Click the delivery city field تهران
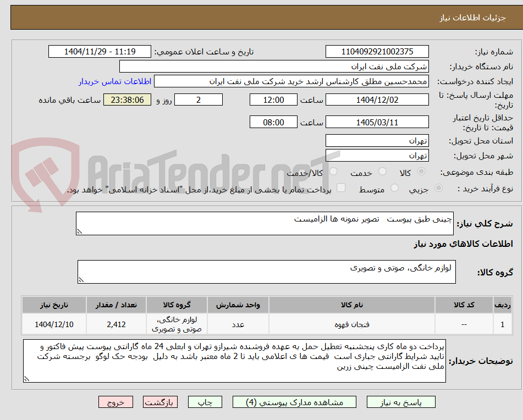The height and width of the screenshot is (420, 523). [377, 156]
